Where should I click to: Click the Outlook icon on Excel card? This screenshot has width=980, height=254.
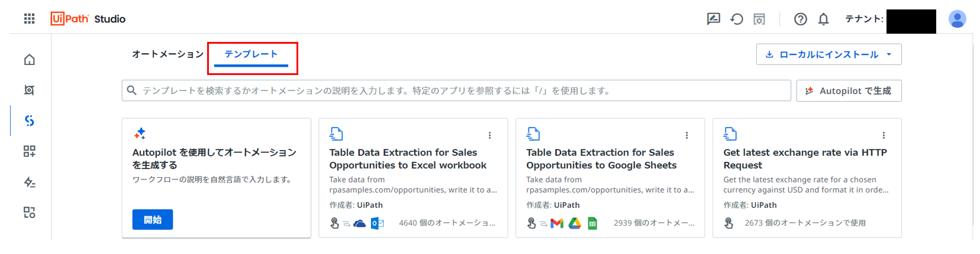coord(377,223)
